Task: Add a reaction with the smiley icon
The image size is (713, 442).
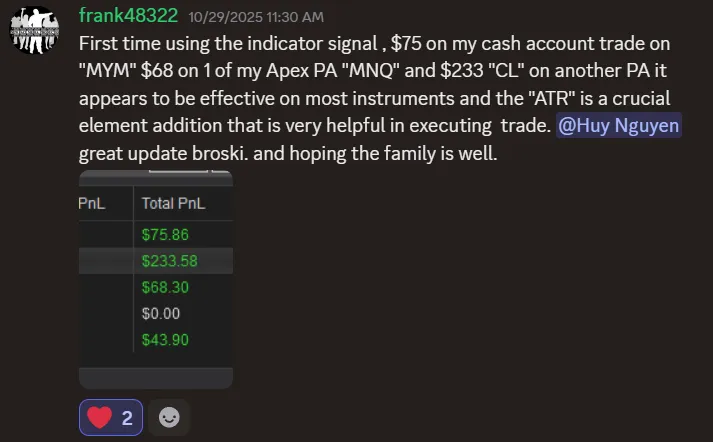Action: coord(169,417)
